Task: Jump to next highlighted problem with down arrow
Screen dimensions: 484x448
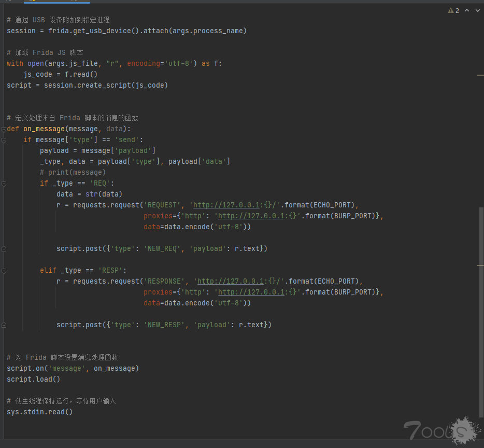Action: (477, 10)
